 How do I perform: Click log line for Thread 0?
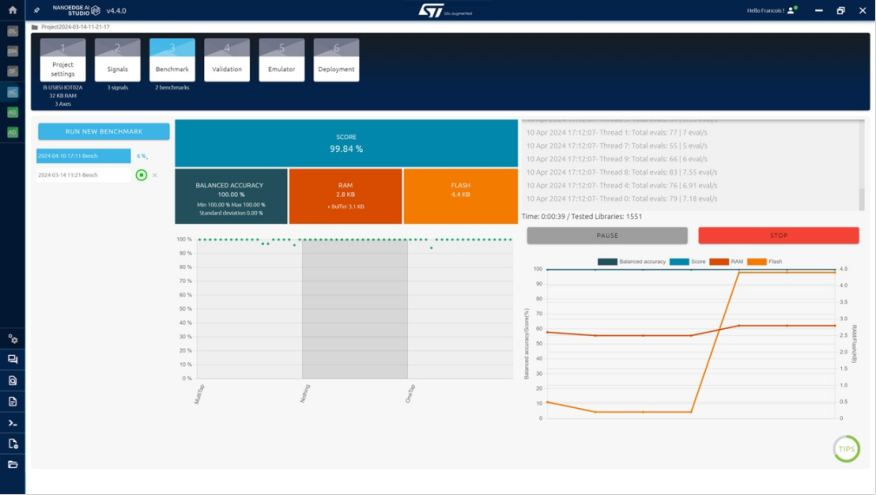click(622, 199)
